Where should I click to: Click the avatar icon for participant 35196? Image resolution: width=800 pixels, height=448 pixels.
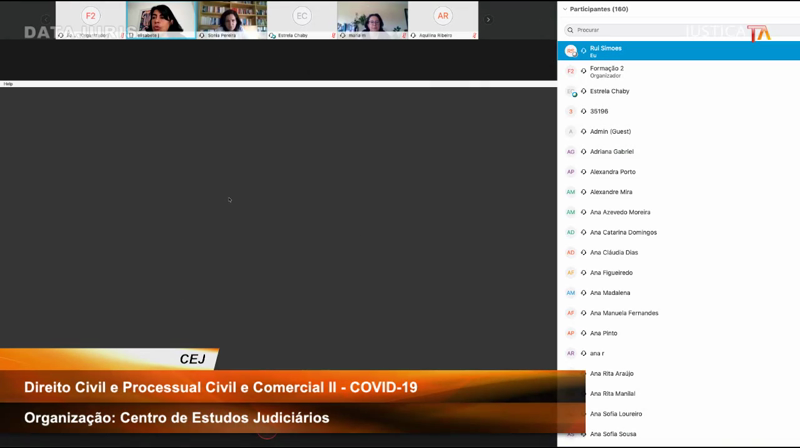tap(571, 111)
